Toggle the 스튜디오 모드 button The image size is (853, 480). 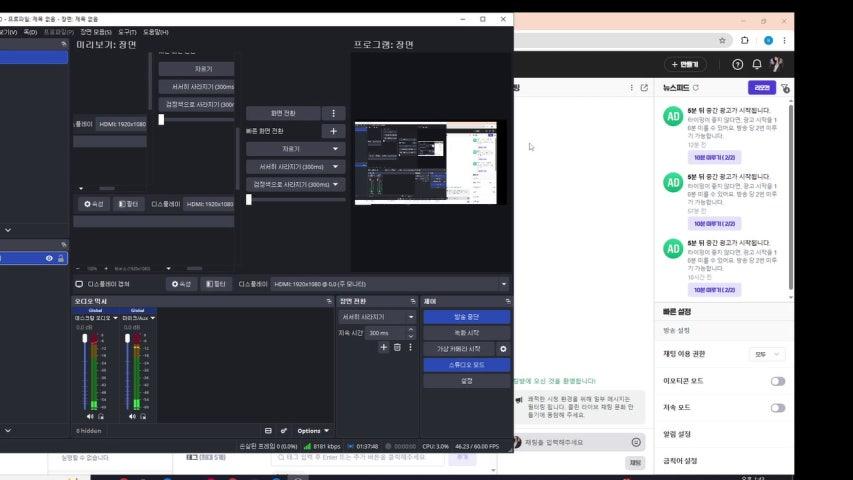pos(467,365)
